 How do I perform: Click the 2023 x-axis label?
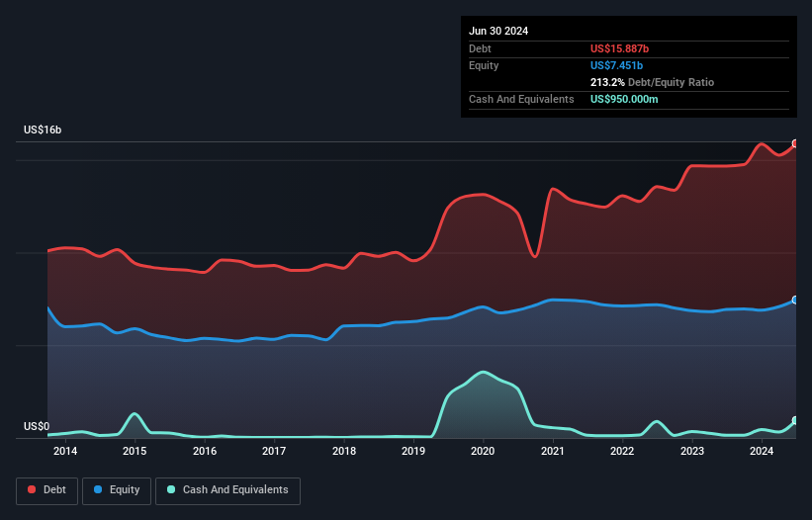[x=692, y=451]
